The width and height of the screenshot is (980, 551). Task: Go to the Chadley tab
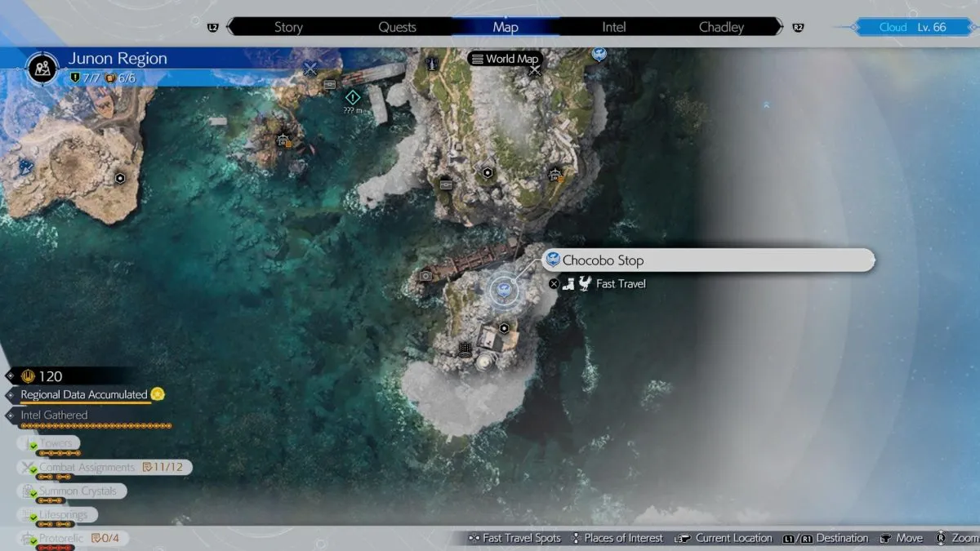click(x=721, y=27)
